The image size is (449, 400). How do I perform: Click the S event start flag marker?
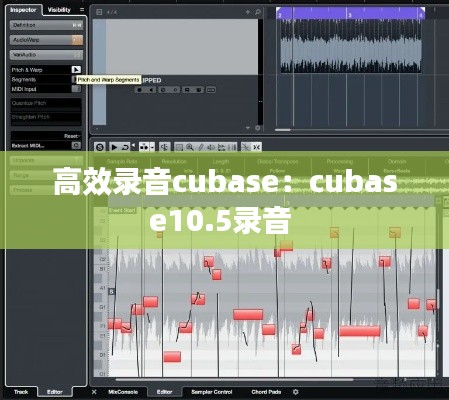111,292
